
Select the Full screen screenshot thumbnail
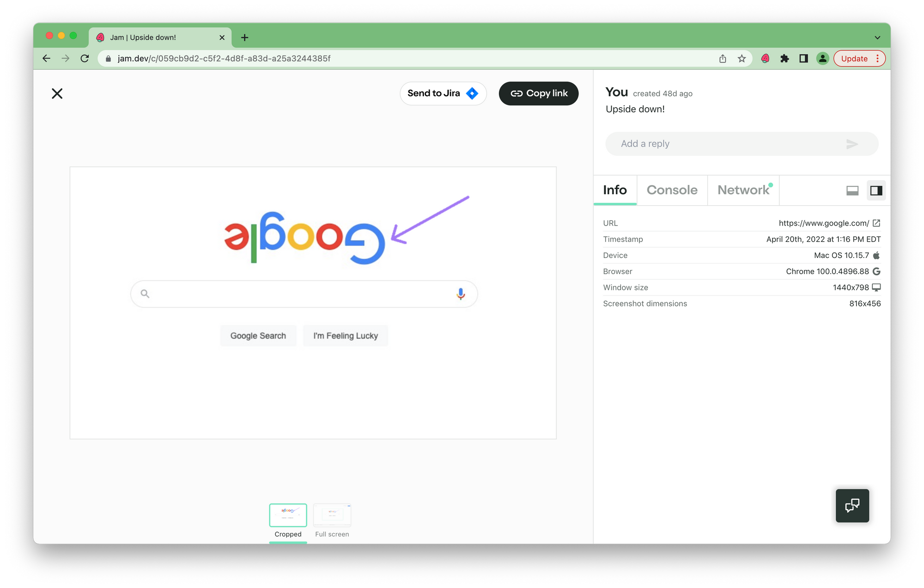pos(332,516)
